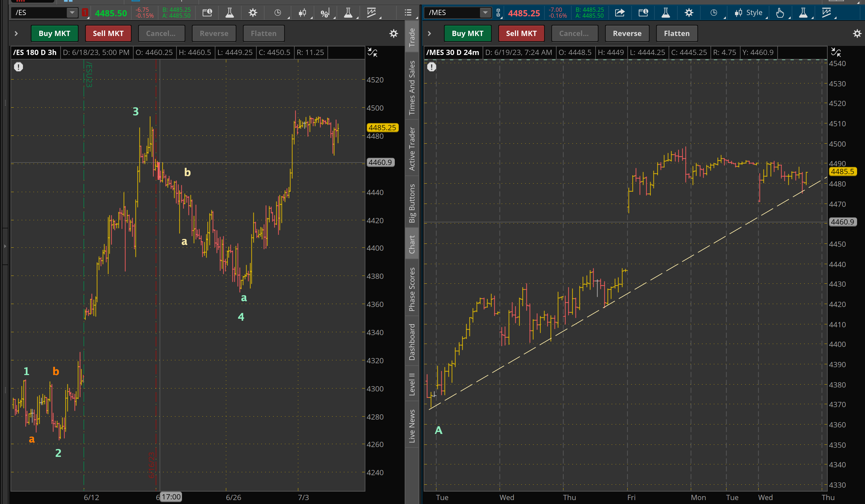This screenshot has height=504, width=865.
Task: Select the wave label '4' on /ES chart
Action: (241, 317)
